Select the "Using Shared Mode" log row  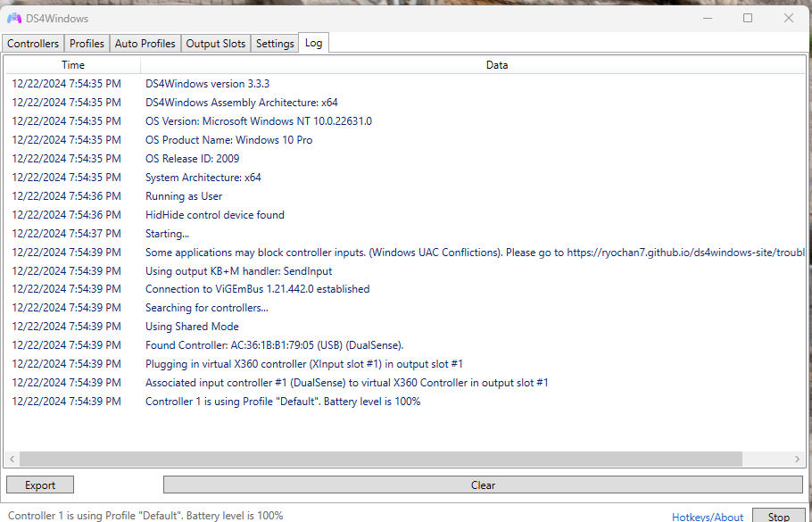click(405, 327)
